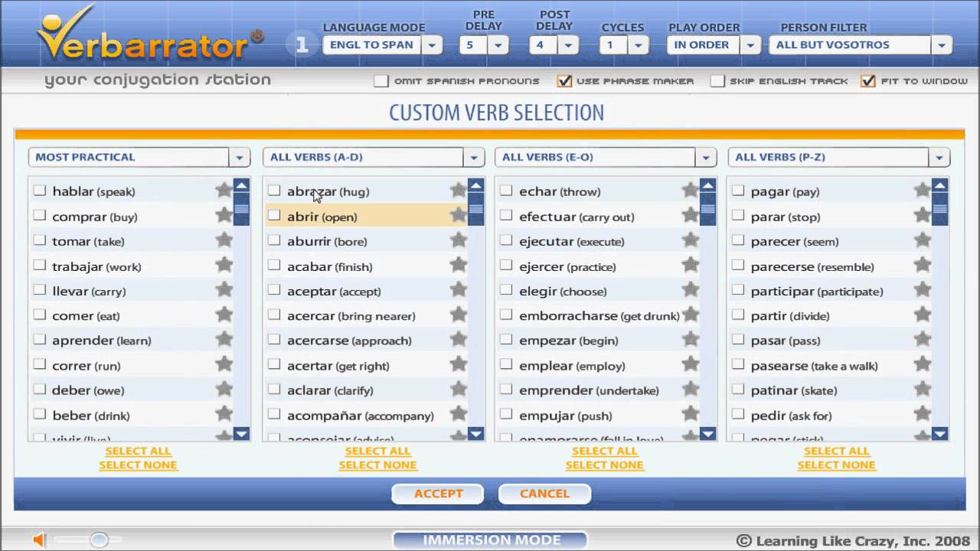Star the verb parar

point(922,216)
